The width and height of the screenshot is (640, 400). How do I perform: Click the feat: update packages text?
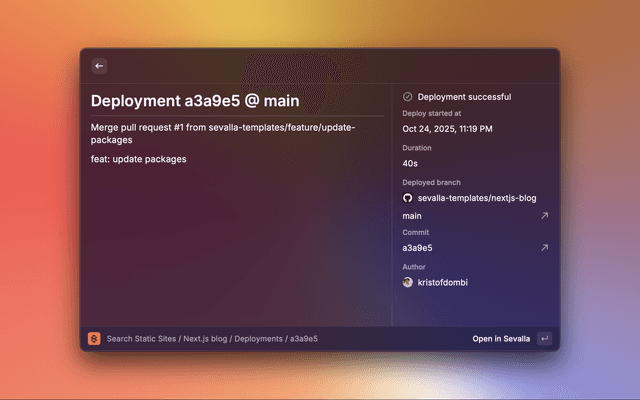point(138,159)
